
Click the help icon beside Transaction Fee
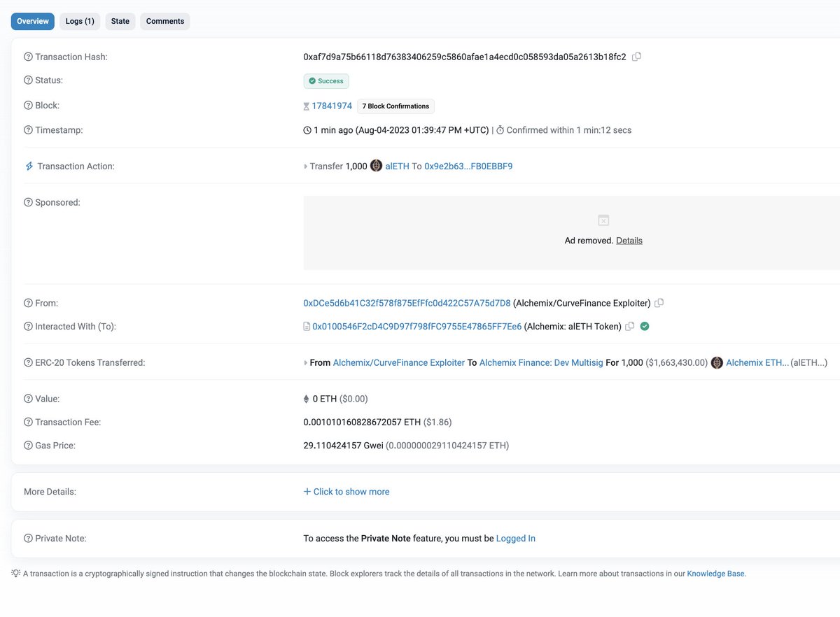tap(28, 422)
